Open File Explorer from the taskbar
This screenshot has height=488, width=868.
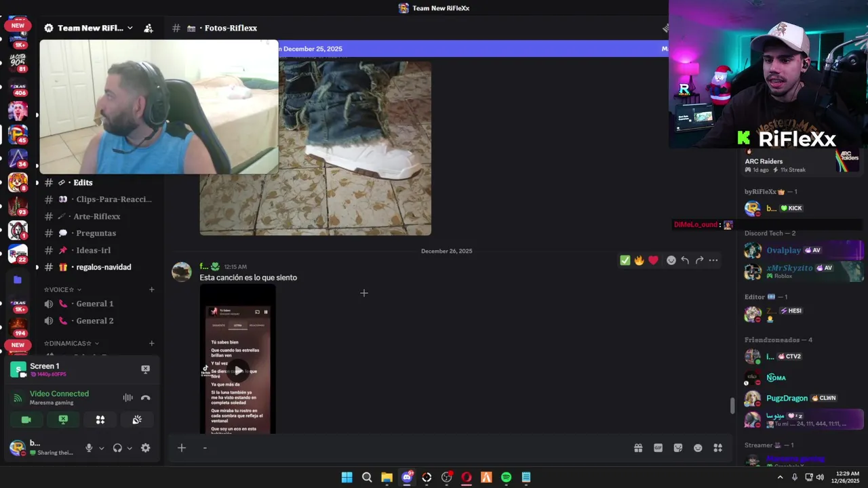(387, 477)
